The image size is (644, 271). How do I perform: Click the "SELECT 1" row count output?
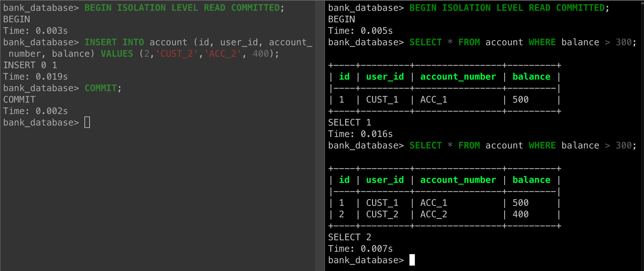[350, 123]
